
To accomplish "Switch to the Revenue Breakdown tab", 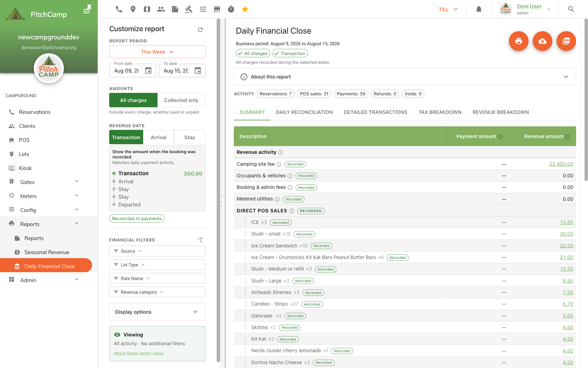I will pyautogui.click(x=501, y=112).
